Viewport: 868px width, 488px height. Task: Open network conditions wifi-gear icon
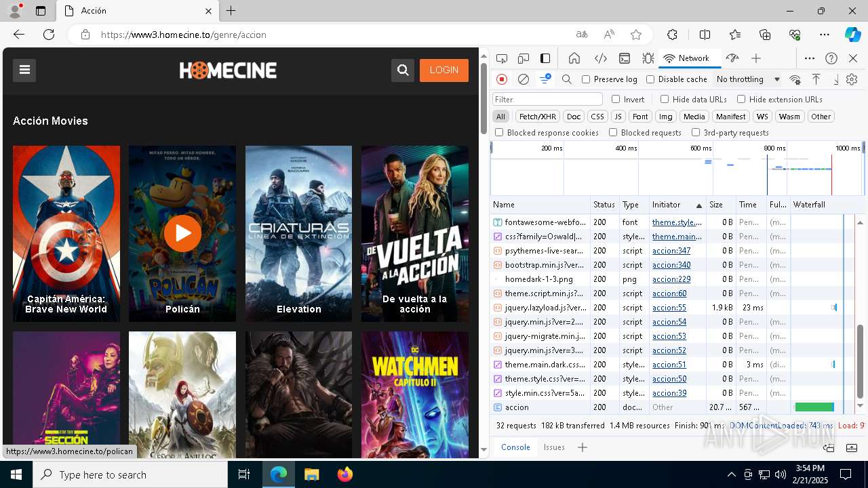[795, 79]
